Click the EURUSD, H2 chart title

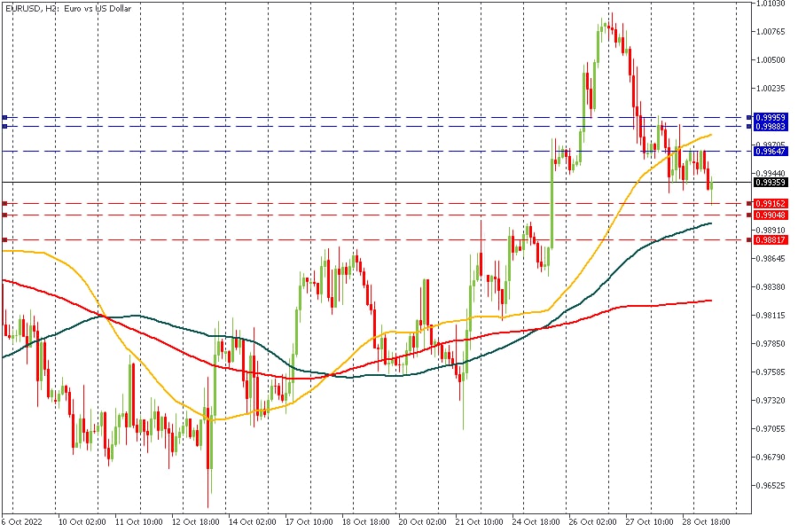(x=68, y=9)
